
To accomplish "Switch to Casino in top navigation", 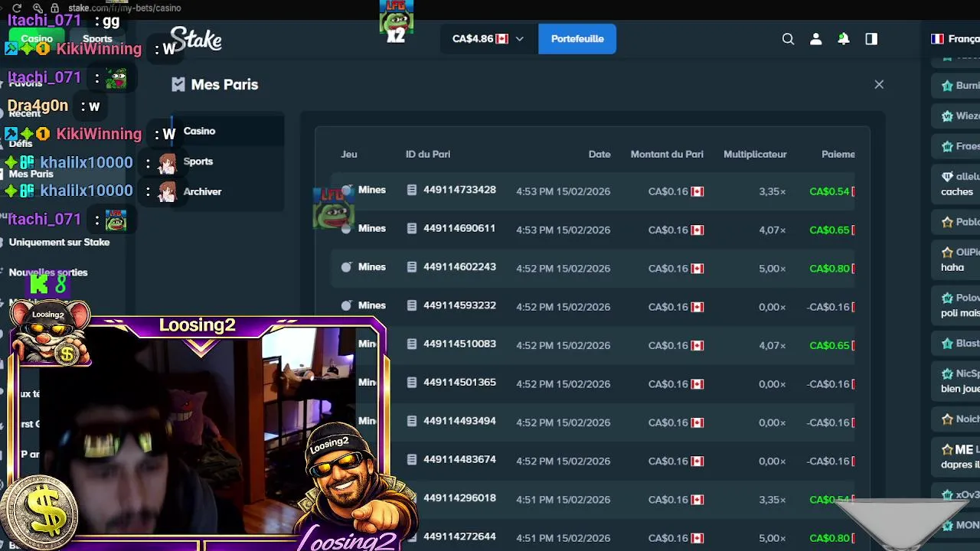I will [37, 38].
